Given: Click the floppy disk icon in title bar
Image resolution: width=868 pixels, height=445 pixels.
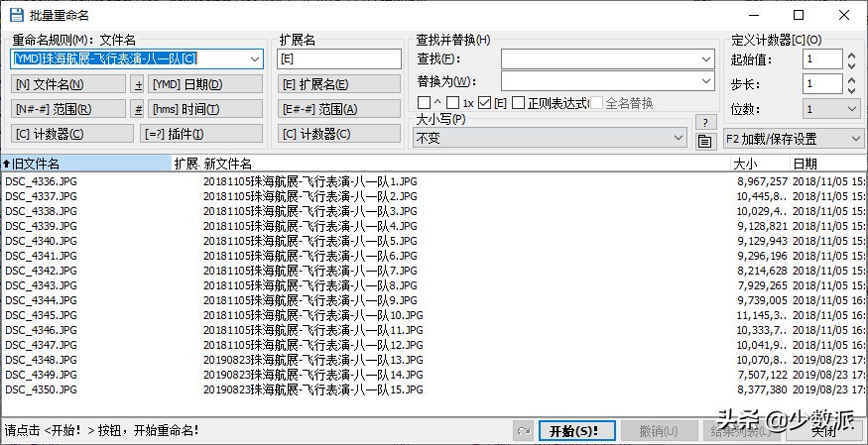Looking at the screenshot, I should click(x=16, y=15).
